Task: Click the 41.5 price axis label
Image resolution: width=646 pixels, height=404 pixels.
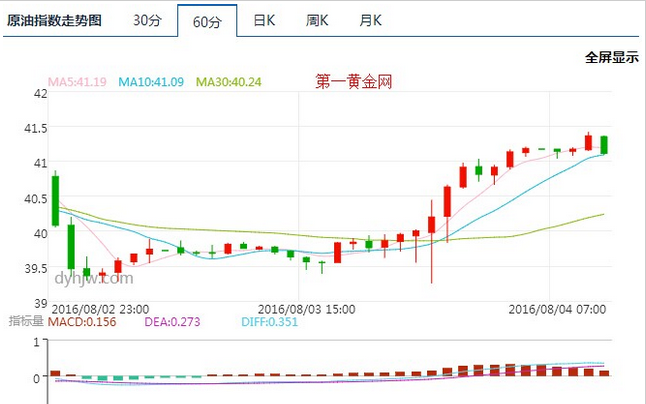Action: click(36, 128)
